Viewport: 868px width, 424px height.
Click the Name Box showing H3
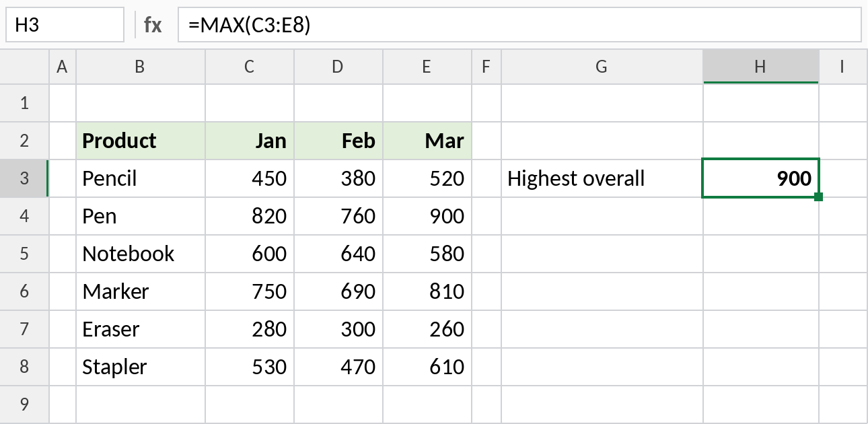(x=65, y=25)
